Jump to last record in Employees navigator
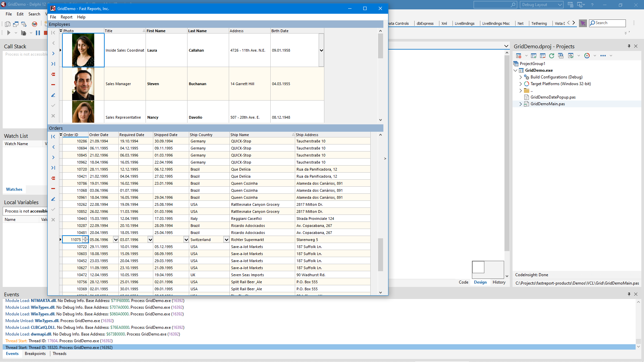 point(53,64)
